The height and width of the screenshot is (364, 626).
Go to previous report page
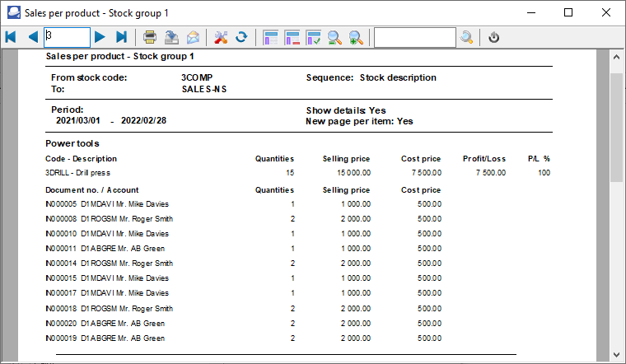click(33, 37)
